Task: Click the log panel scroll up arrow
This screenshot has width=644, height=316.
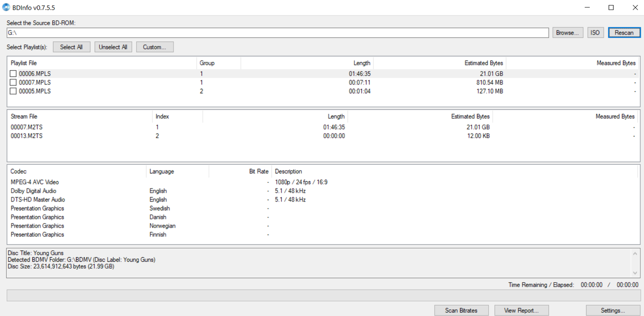Action: tap(635, 254)
